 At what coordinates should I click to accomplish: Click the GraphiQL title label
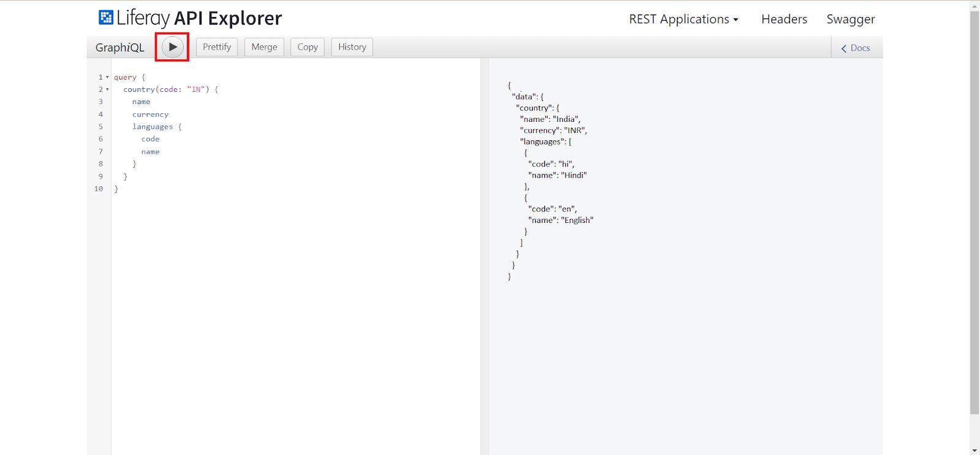pos(120,47)
